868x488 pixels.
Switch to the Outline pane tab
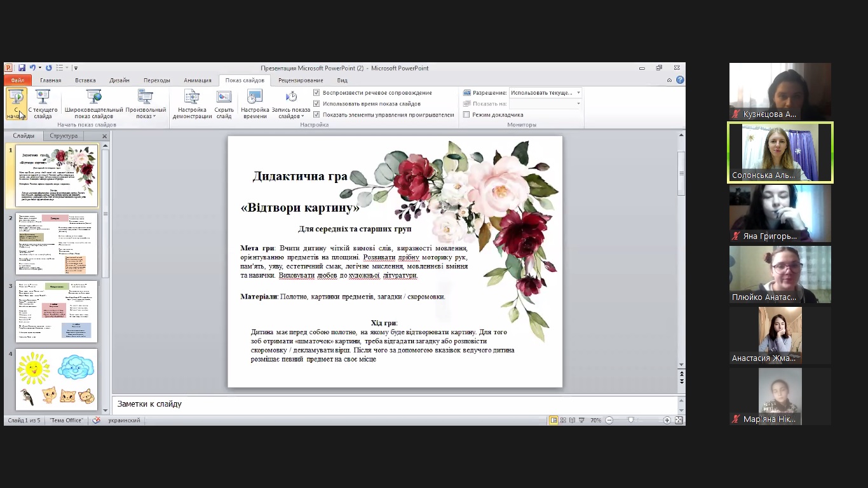(x=64, y=136)
